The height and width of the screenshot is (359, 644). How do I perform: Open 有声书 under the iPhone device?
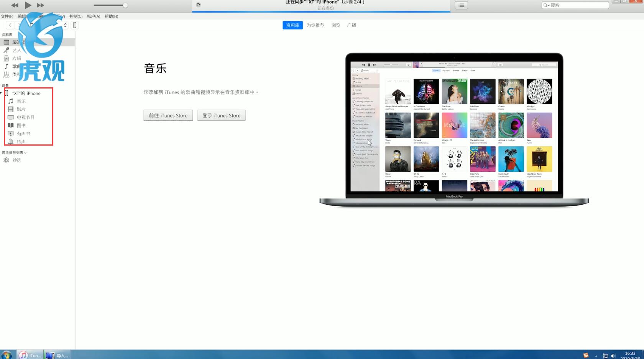[x=23, y=133]
